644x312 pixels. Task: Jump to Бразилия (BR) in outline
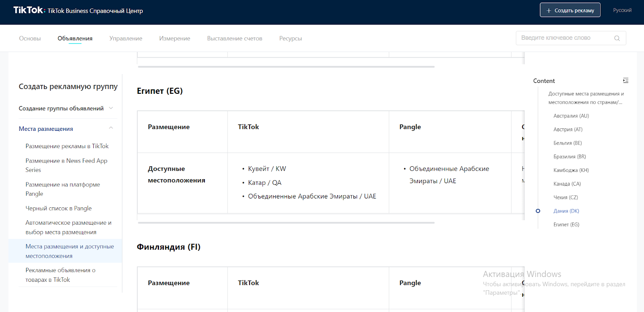coord(570,157)
